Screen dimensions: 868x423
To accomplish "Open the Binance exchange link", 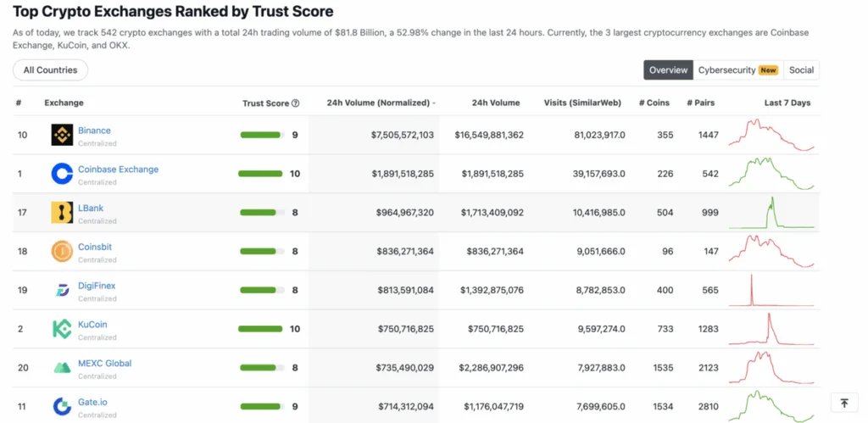I will pyautogui.click(x=94, y=131).
